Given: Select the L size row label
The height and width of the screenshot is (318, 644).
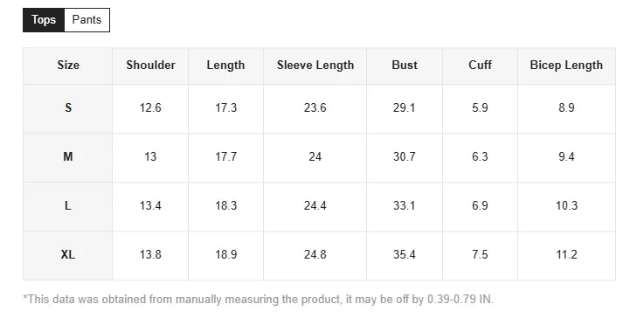Looking at the screenshot, I should coord(68,206).
